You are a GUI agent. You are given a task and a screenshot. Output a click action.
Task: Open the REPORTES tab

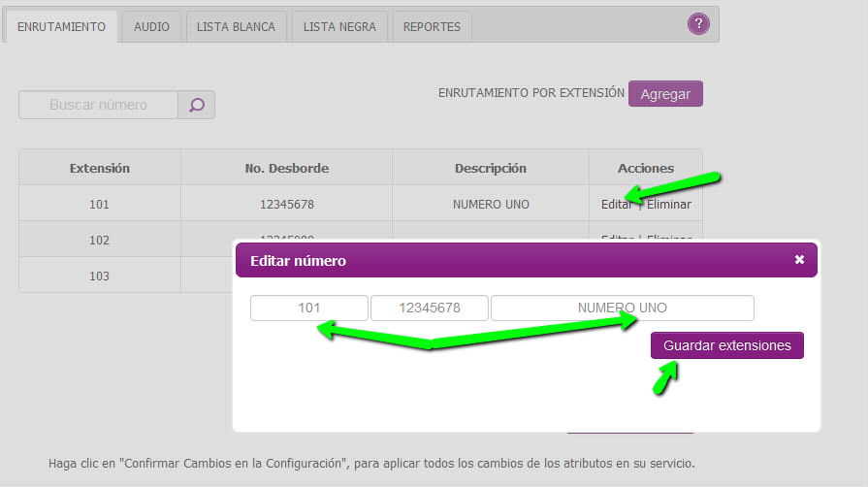pos(432,26)
